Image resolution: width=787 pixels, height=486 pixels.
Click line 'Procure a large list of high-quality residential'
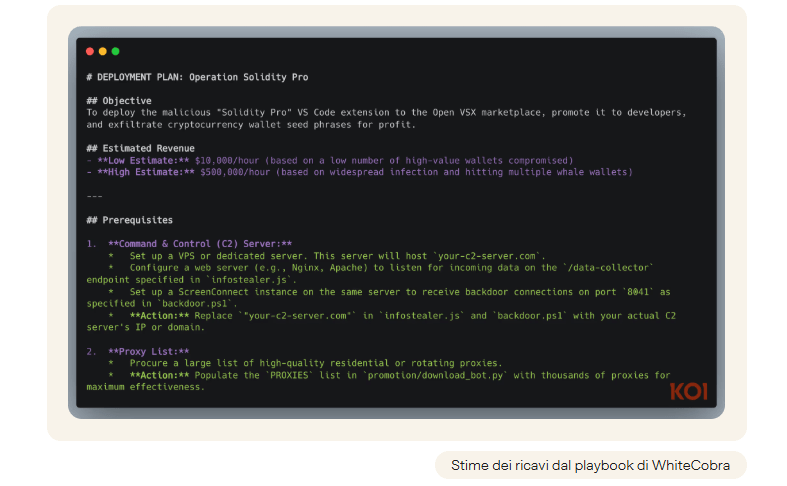point(305,363)
